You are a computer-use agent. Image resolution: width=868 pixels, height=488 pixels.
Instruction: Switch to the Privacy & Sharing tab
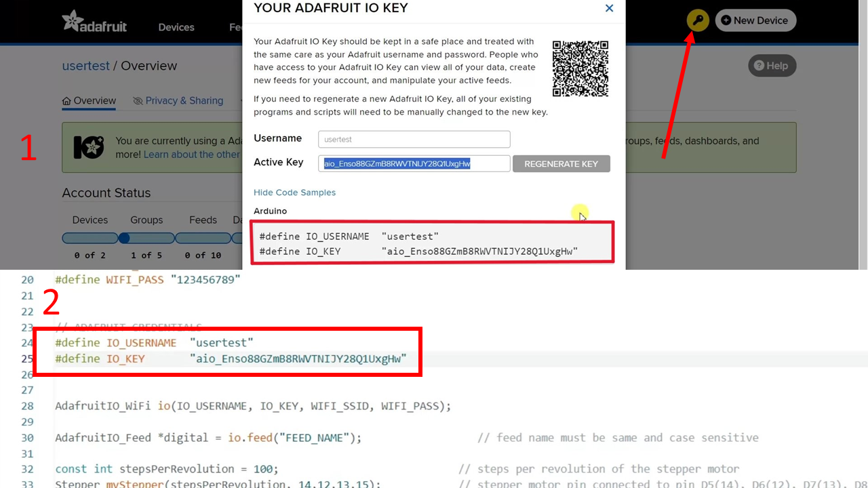[178, 100]
